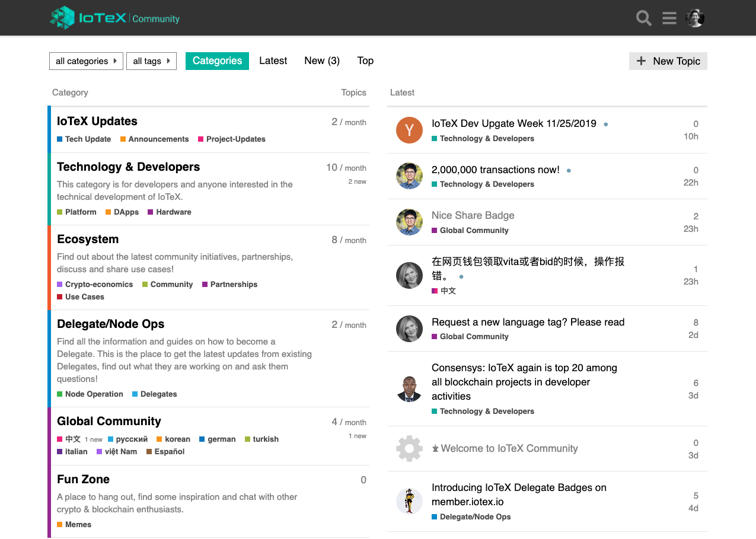Open Node Operation subcategory

tap(90, 394)
